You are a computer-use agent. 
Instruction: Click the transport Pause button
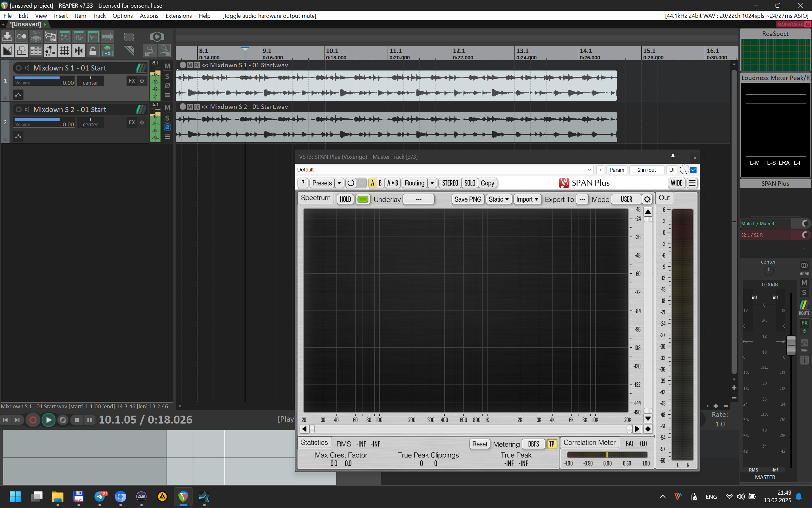click(89, 420)
